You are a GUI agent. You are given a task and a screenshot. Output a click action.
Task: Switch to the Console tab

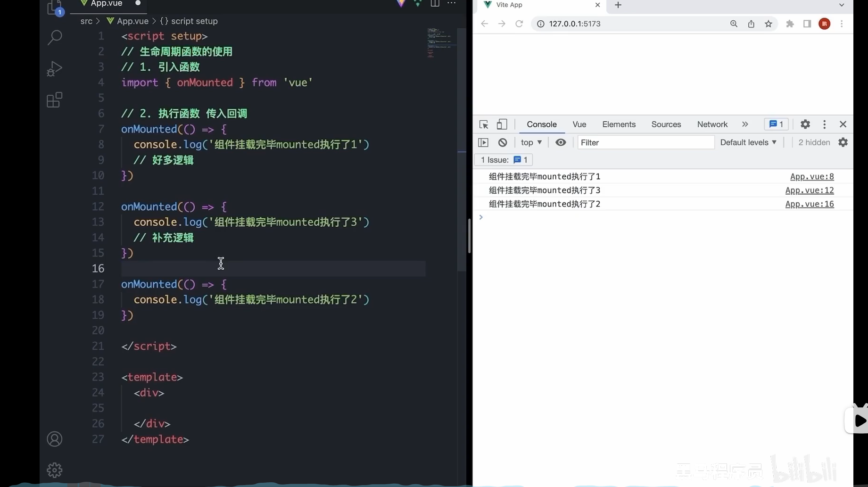point(542,124)
